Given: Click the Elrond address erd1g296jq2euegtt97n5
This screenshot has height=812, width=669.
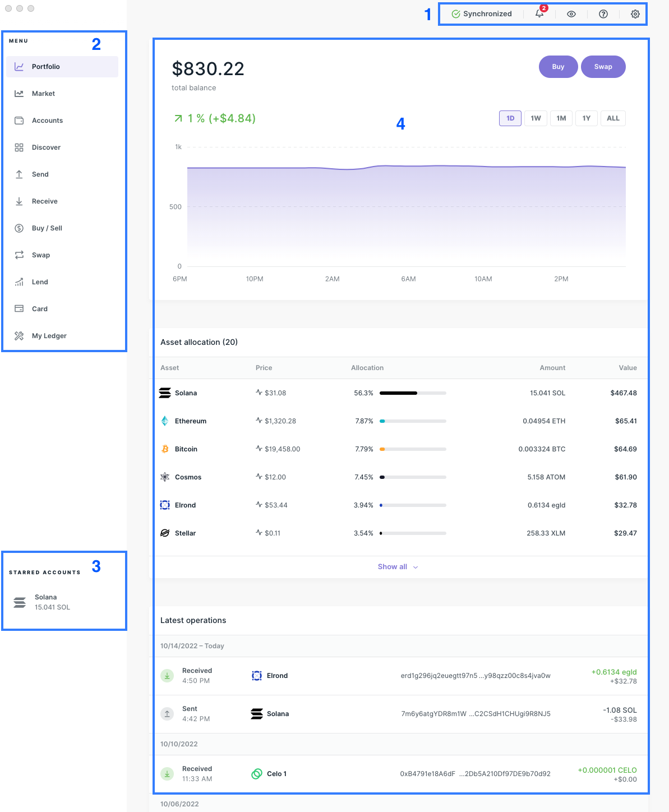Looking at the screenshot, I should point(476,676).
